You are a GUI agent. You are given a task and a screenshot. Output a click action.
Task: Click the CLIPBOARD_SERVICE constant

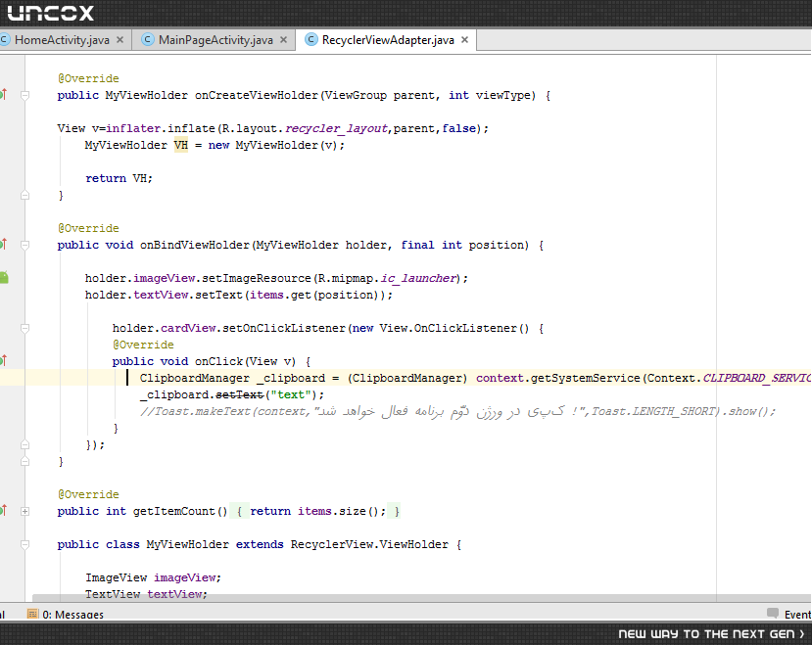click(757, 378)
